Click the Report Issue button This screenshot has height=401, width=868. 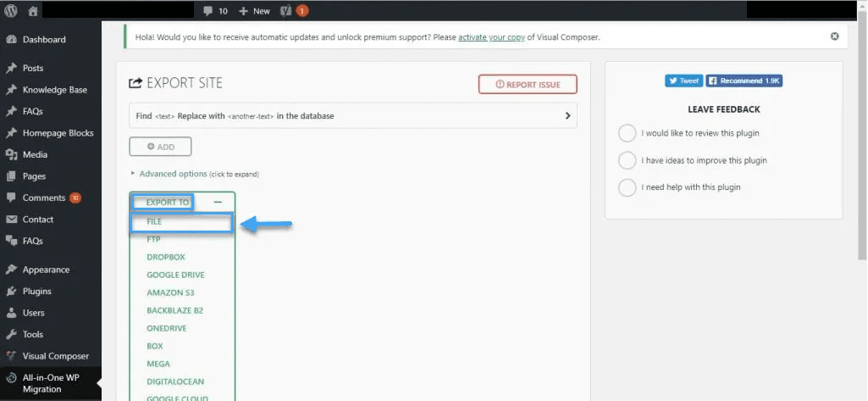click(x=528, y=84)
